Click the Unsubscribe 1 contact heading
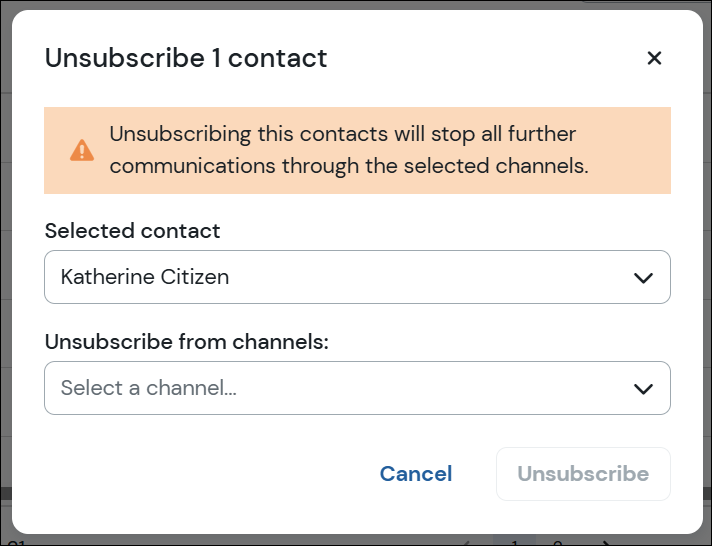712x546 pixels. coord(186,58)
